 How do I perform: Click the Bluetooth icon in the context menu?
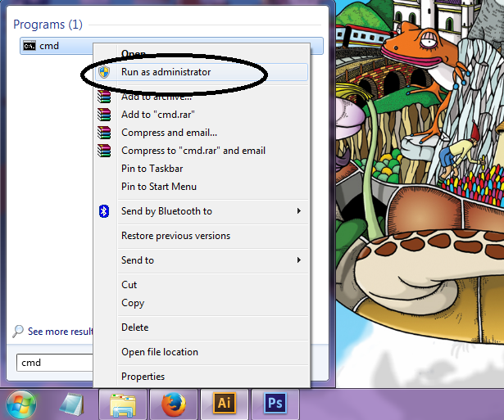[104, 211]
